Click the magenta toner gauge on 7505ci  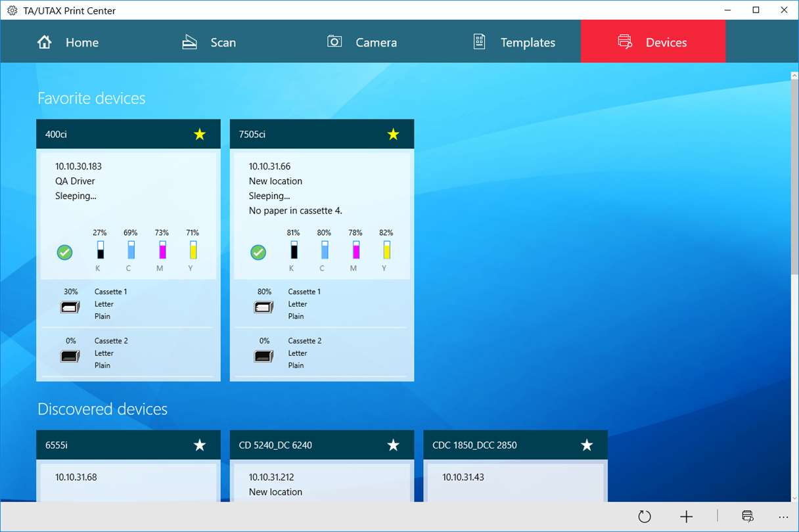click(x=356, y=250)
